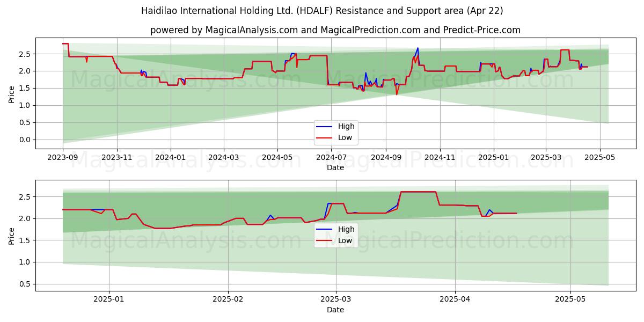Click the 'Price' y-axis label of upper chart
Screen dimensions: 644x322
(11, 93)
